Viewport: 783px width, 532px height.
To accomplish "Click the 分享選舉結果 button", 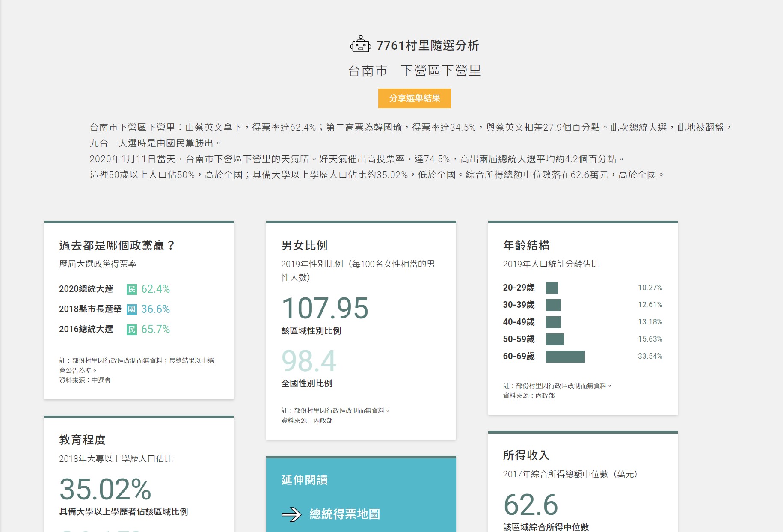I will pyautogui.click(x=415, y=98).
